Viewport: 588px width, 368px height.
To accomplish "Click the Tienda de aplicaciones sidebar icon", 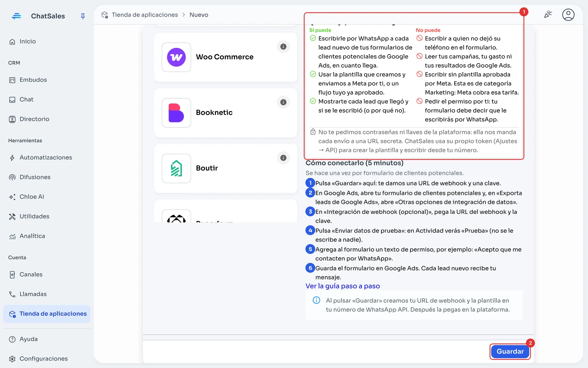I will 12,314.
